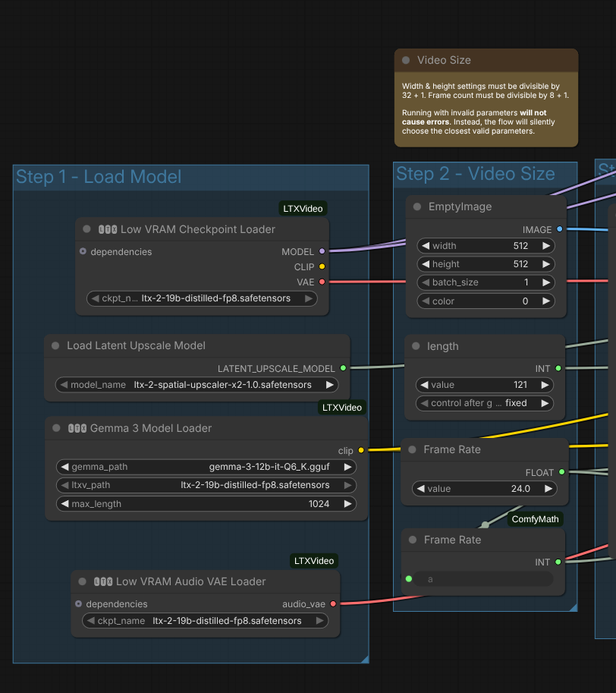Click LTXVideo badge above Gemma 3 Model Loader
Screen dimensions: 616x693
pyautogui.click(x=342, y=408)
